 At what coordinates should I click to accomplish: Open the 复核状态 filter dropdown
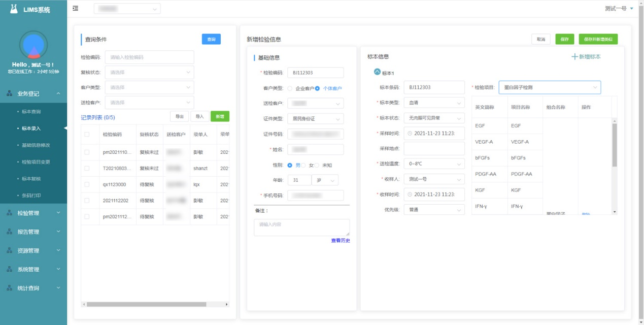click(x=149, y=73)
